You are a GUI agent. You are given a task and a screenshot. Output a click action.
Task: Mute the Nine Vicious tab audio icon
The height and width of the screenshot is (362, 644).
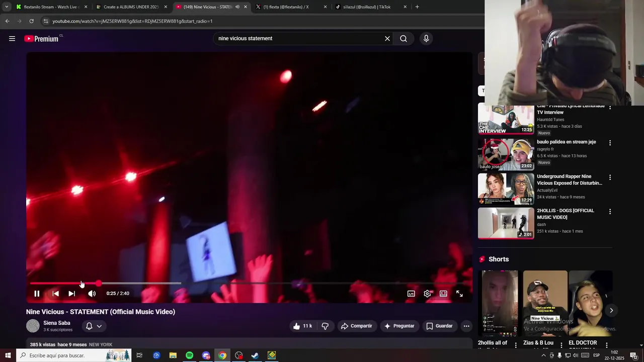click(x=237, y=7)
